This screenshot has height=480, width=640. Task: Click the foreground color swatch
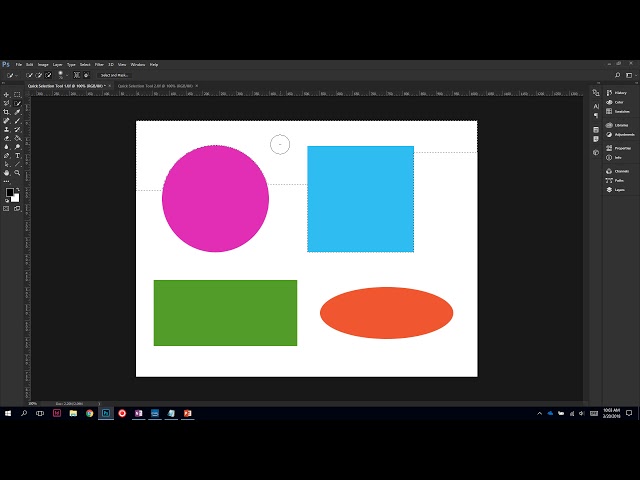click(x=9, y=192)
